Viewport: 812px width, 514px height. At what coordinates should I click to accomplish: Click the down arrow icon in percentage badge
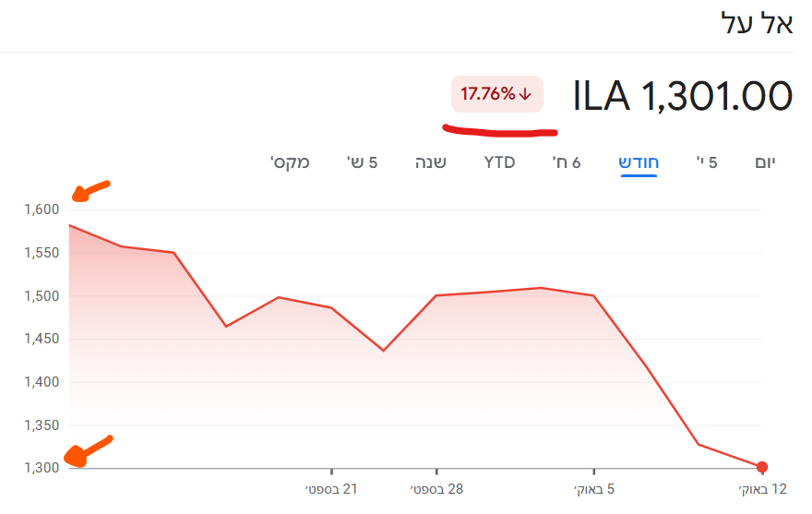(x=526, y=94)
